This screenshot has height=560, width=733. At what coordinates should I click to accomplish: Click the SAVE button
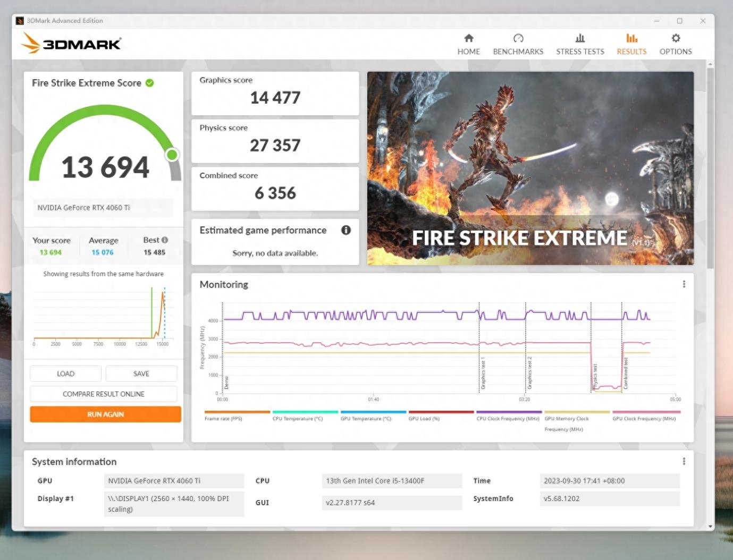click(x=141, y=374)
